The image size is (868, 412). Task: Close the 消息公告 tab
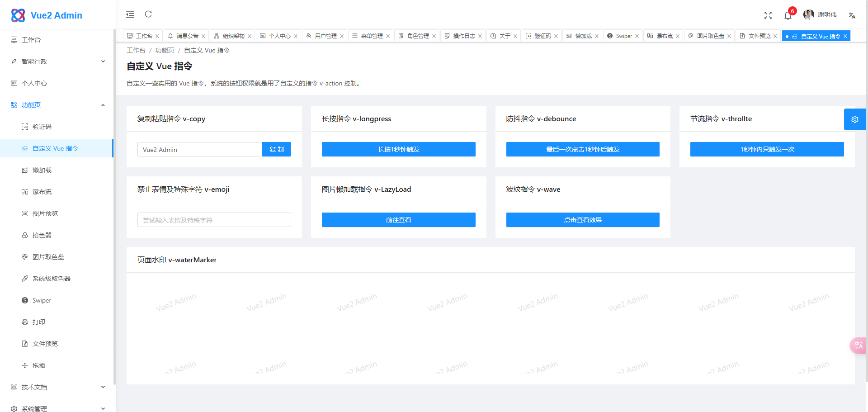[x=203, y=36]
